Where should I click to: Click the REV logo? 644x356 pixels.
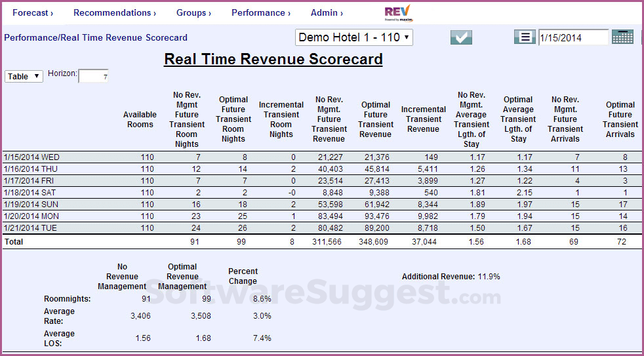pos(399,13)
